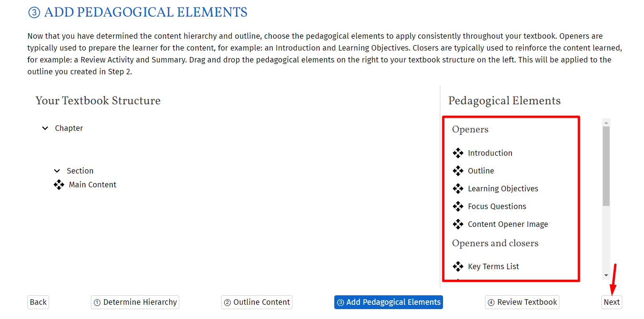644x319 pixels.
Task: Open the Outline Content step
Action: (x=257, y=302)
